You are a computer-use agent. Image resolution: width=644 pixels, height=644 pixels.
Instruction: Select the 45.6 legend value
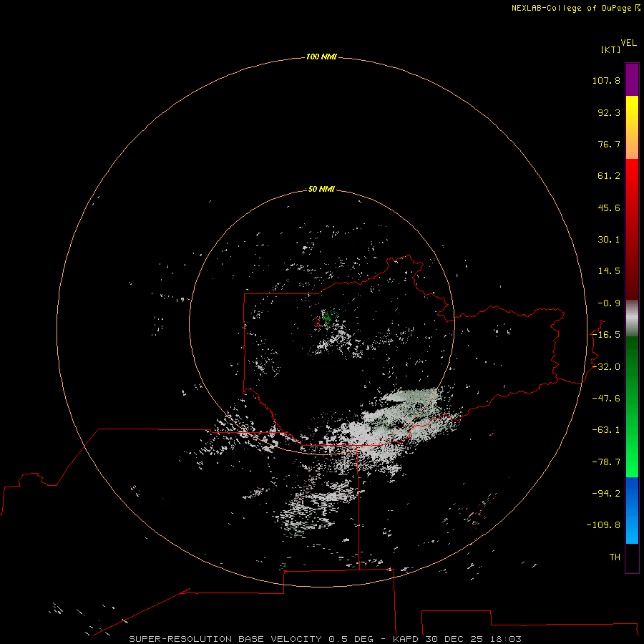point(609,208)
